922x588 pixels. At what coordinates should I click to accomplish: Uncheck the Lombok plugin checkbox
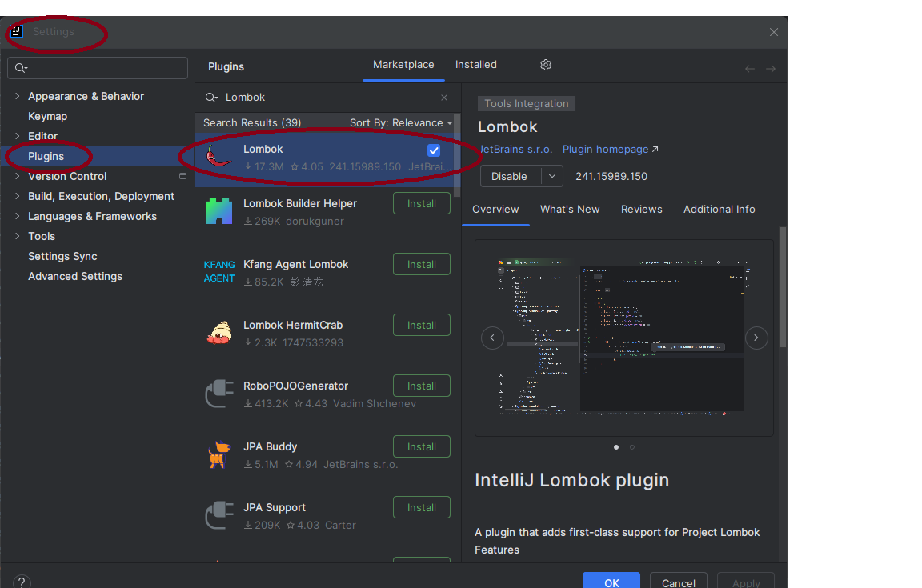pos(433,150)
